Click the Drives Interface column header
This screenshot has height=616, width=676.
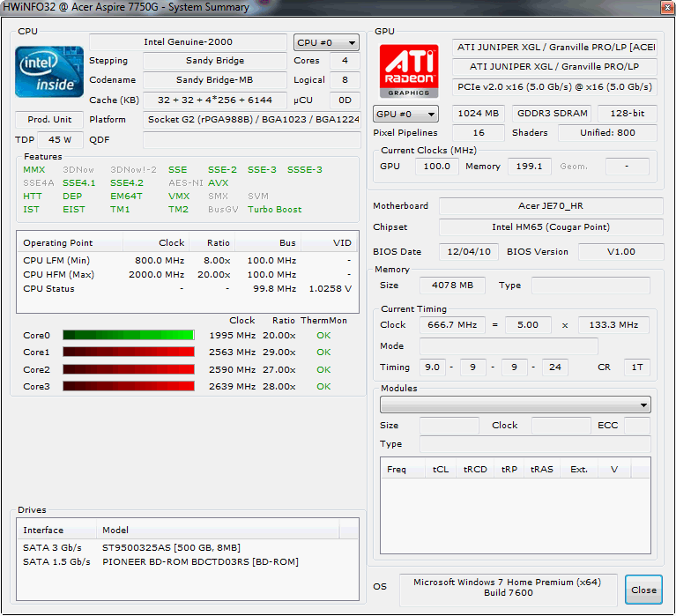tap(56, 530)
